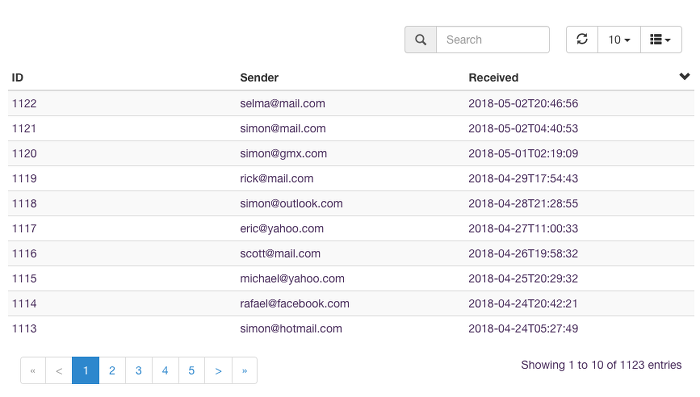The width and height of the screenshot is (700, 397).
Task: Select page 5 in pagination
Action: [192, 370]
